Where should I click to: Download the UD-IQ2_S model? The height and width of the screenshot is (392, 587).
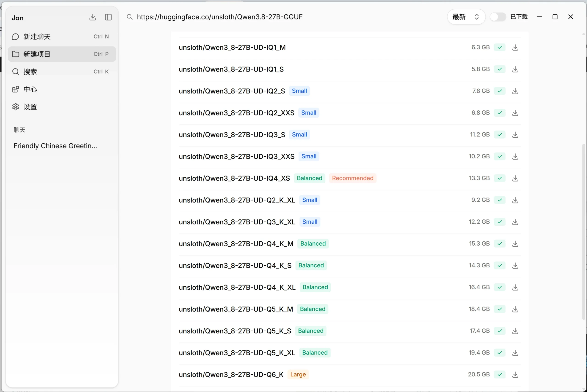(515, 91)
